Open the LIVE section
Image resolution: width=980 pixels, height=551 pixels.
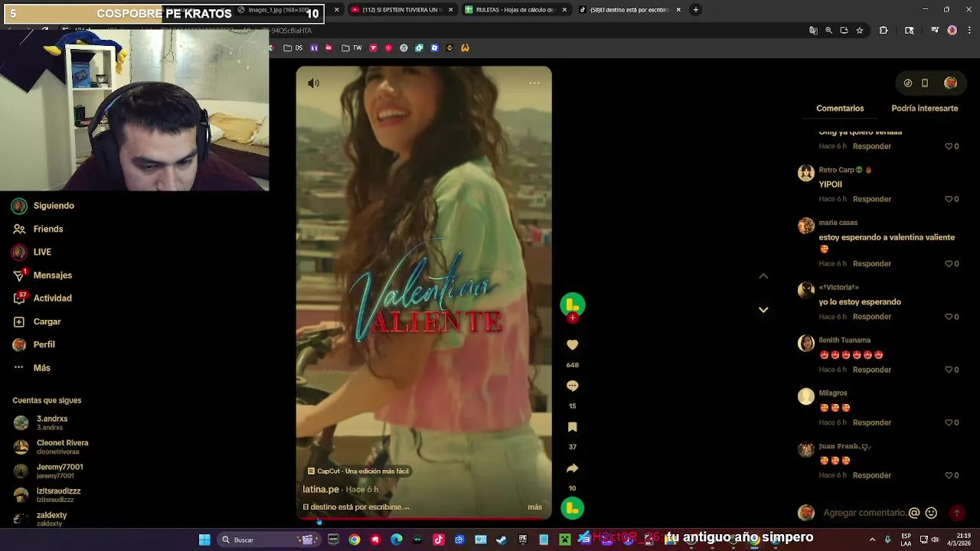pyautogui.click(x=32, y=252)
